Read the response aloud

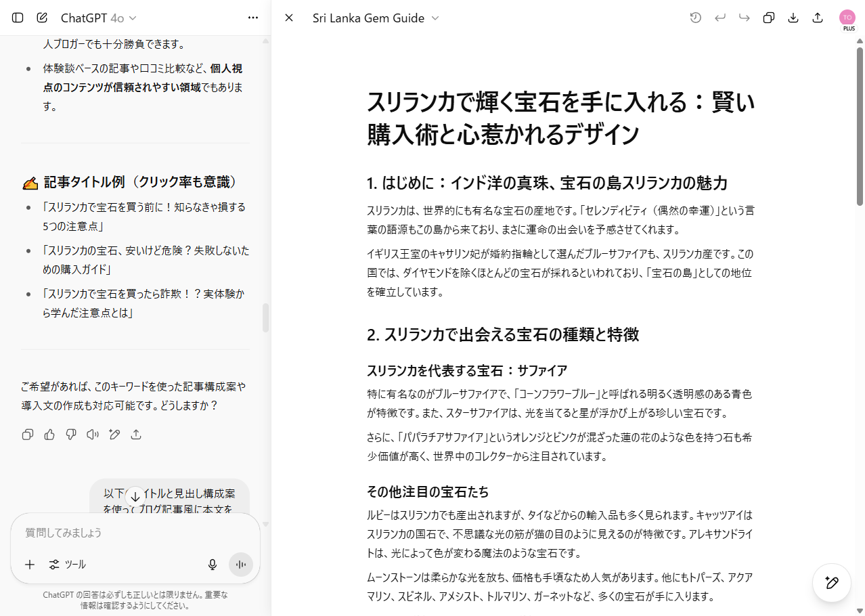pyautogui.click(x=93, y=435)
